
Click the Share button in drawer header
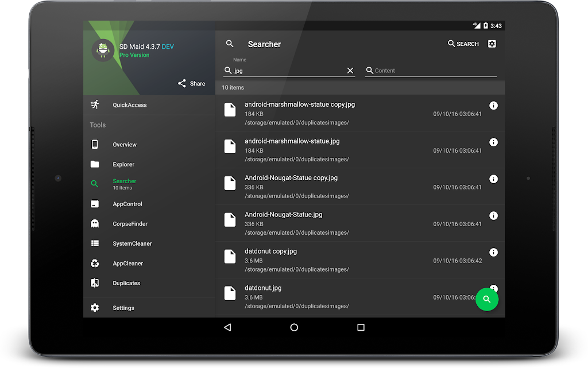(191, 83)
